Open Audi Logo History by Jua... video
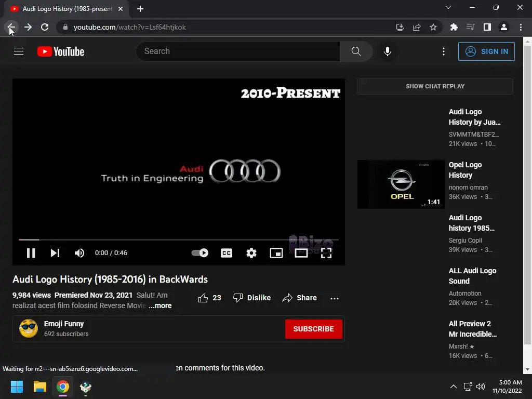This screenshot has width=532, height=399. pos(474,117)
